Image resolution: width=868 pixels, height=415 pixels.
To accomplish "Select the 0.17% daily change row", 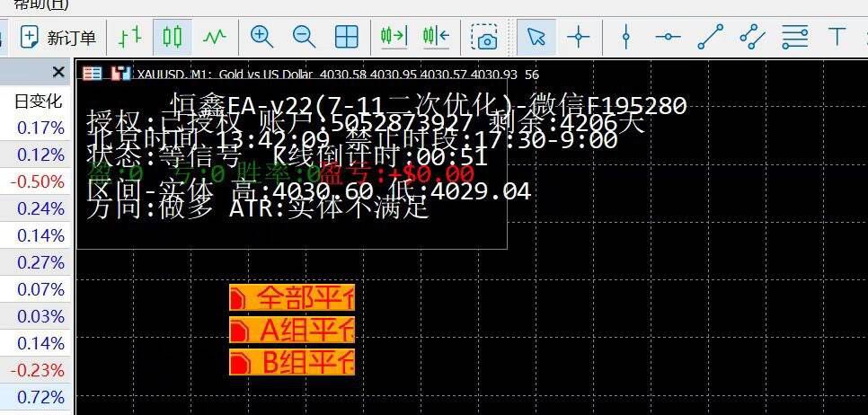I will tap(37, 128).
